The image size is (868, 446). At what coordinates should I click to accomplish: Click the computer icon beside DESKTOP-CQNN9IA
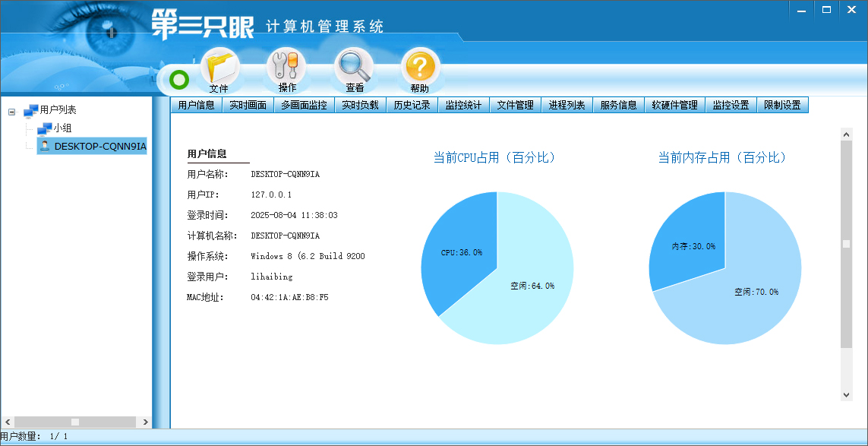43,145
